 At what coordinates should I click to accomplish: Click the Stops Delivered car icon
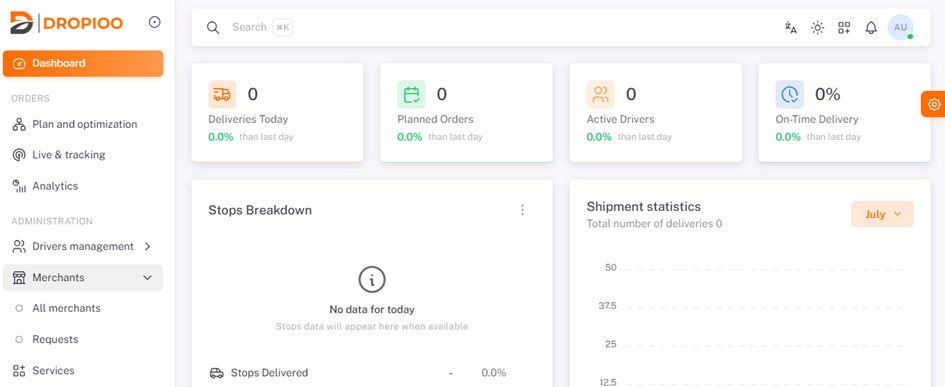216,373
